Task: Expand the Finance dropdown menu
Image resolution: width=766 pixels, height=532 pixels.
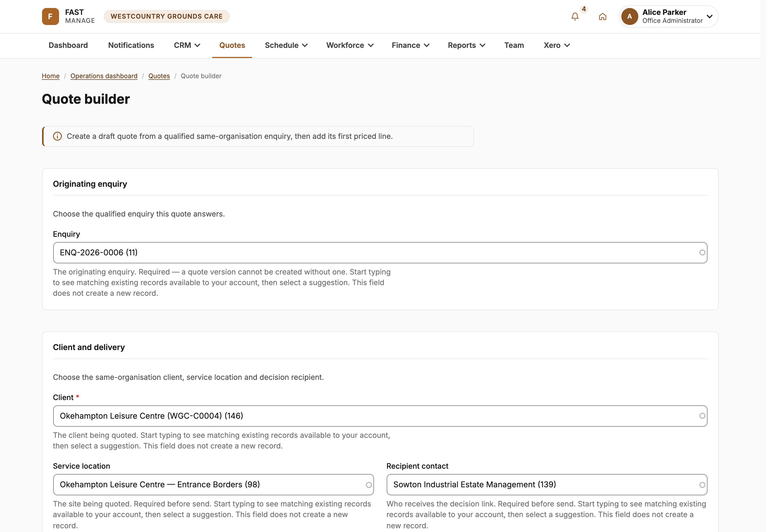Action: click(410, 45)
